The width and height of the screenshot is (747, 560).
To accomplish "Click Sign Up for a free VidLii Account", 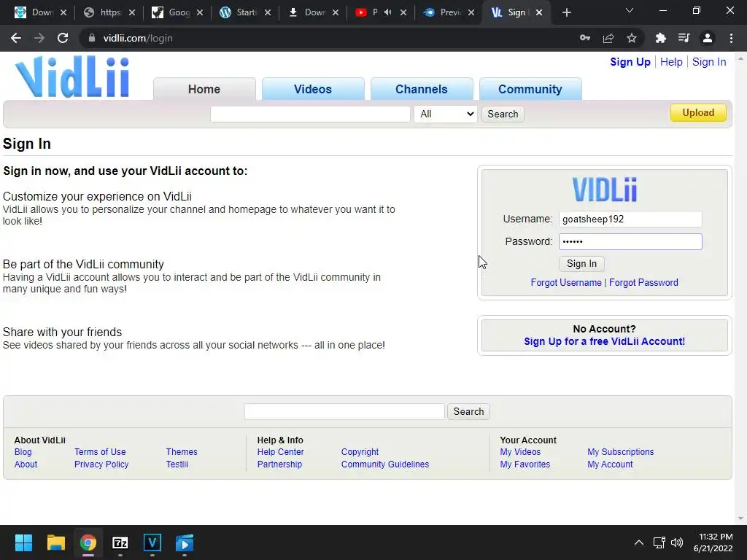I will (x=605, y=341).
